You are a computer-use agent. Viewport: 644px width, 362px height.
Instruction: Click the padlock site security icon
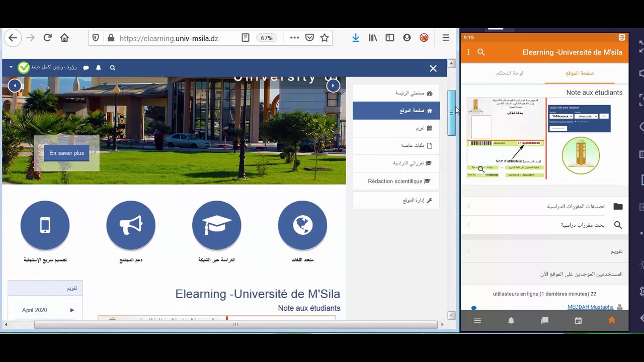(x=111, y=38)
